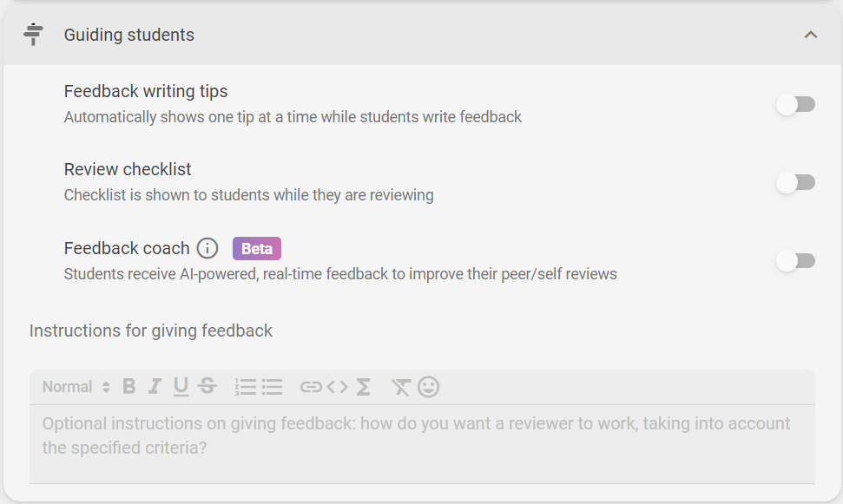Apply italic formatting in the editor toolbar

click(x=155, y=386)
